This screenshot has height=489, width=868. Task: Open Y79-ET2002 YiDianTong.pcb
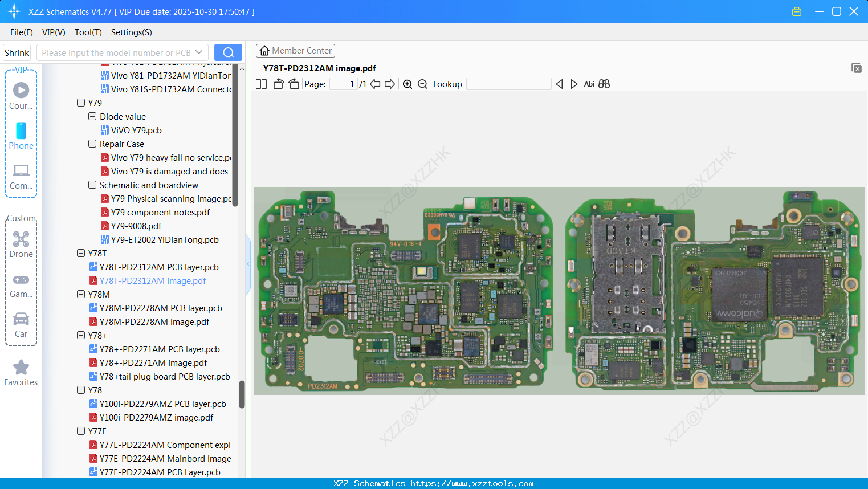(x=165, y=239)
